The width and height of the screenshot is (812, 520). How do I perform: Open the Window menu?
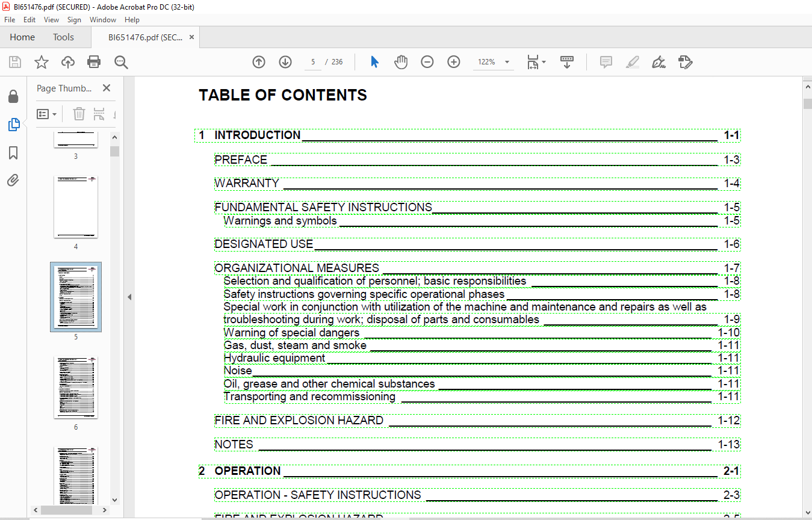click(x=103, y=20)
